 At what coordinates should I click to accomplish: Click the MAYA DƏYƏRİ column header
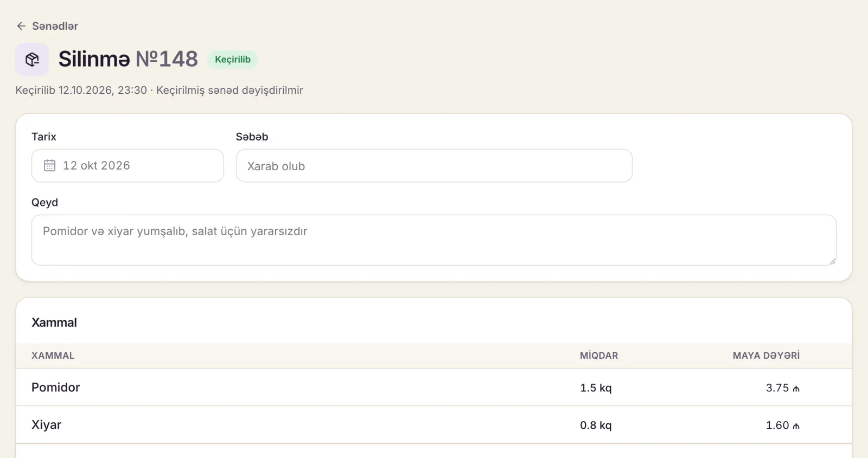tap(766, 356)
